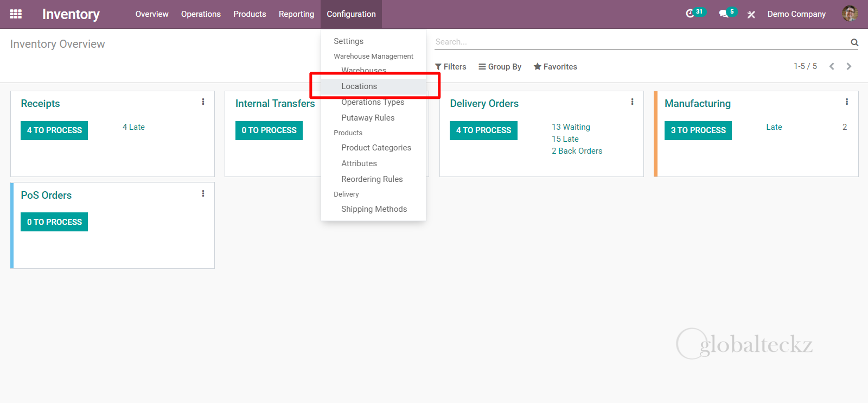Click PoS Orders 0 TO PROCESS button
The image size is (868, 403).
click(54, 222)
